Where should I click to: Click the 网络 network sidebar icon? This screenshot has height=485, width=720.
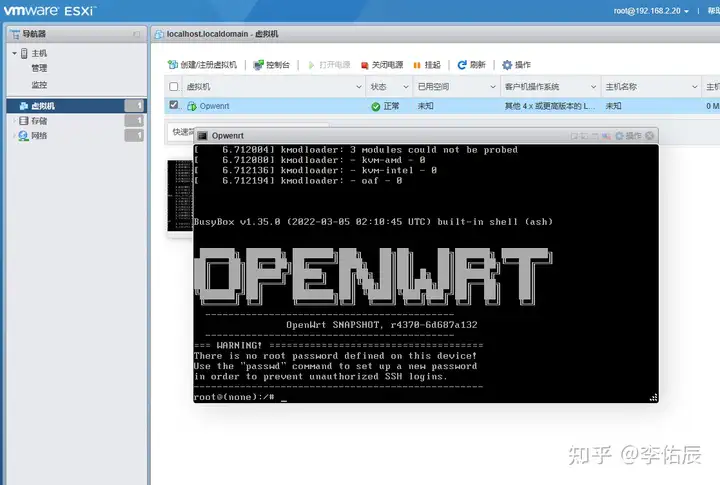23,135
